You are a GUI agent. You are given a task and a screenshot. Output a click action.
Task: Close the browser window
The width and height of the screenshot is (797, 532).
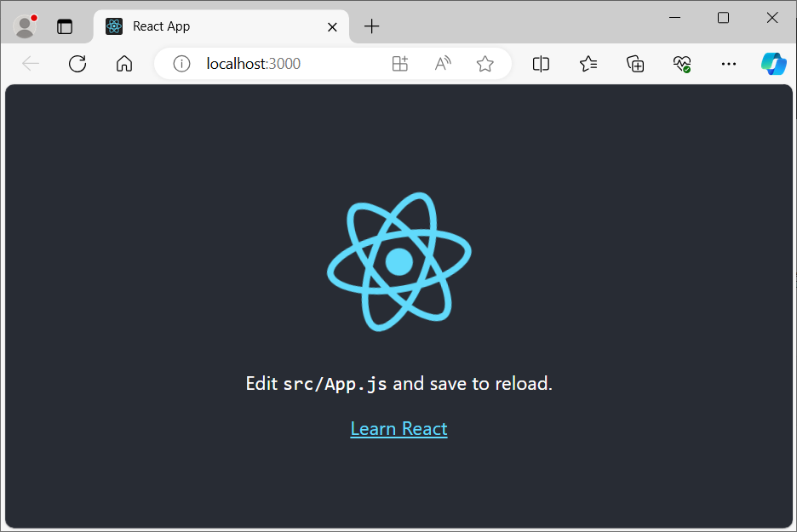772,18
